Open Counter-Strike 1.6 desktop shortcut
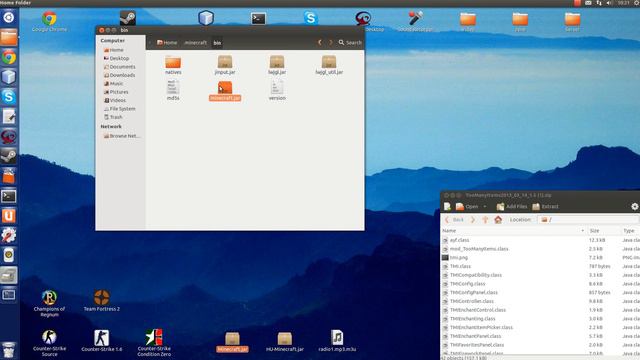This screenshot has height=360, width=640. (102, 341)
